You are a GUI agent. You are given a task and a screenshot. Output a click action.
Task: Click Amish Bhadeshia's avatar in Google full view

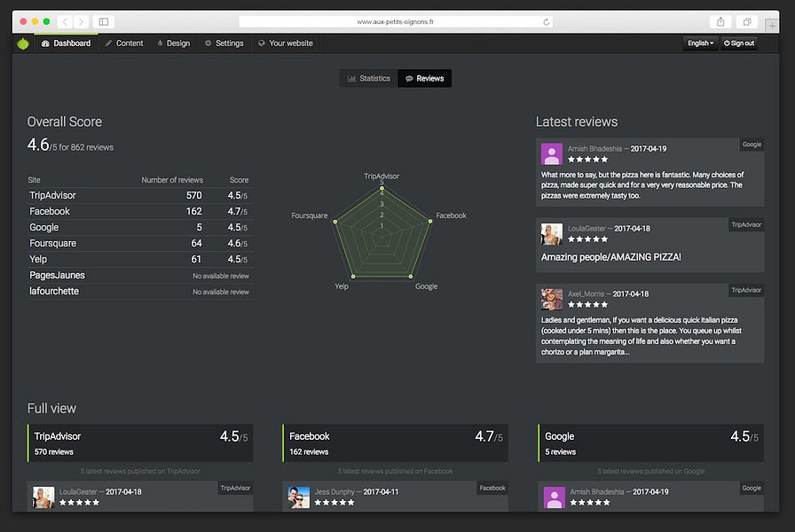click(555, 497)
